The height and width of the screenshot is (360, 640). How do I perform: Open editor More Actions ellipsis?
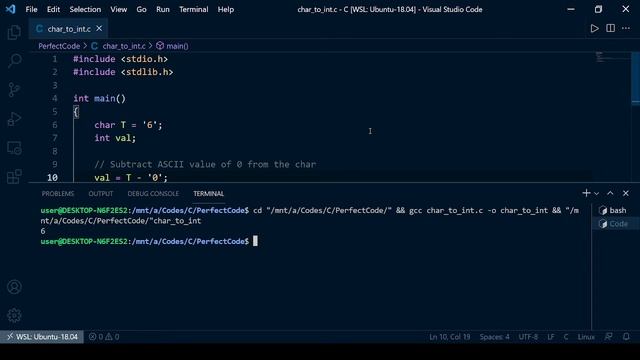coord(626,28)
